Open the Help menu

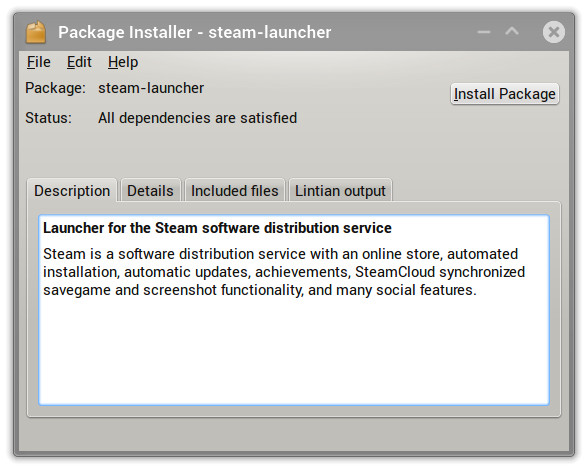coord(123,62)
